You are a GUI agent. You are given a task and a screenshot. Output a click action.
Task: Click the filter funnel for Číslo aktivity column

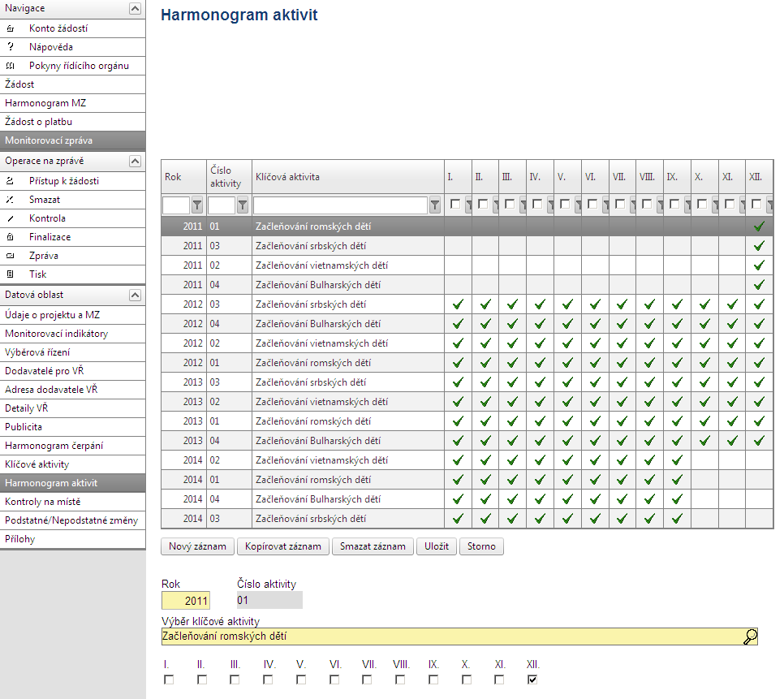coord(243,205)
